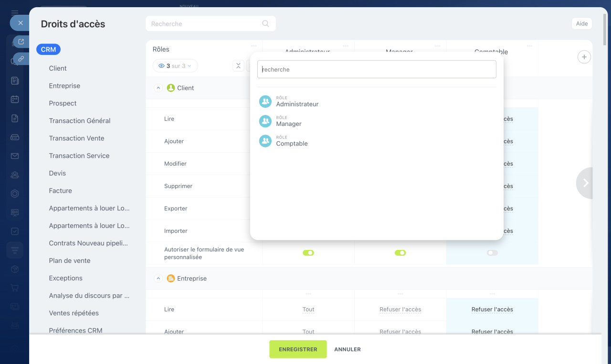Click the add role plus icon
The image size is (611, 364).
click(x=584, y=57)
